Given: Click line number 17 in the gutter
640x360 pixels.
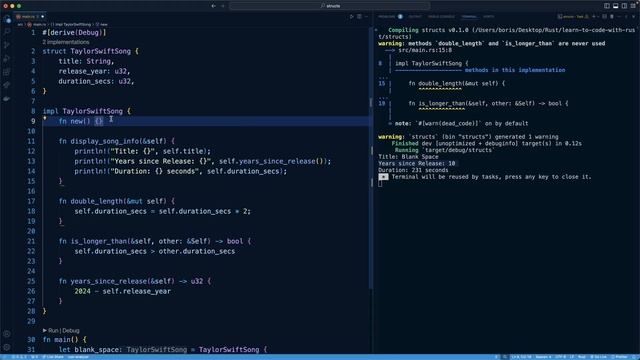Looking at the screenshot, I should point(31,201).
